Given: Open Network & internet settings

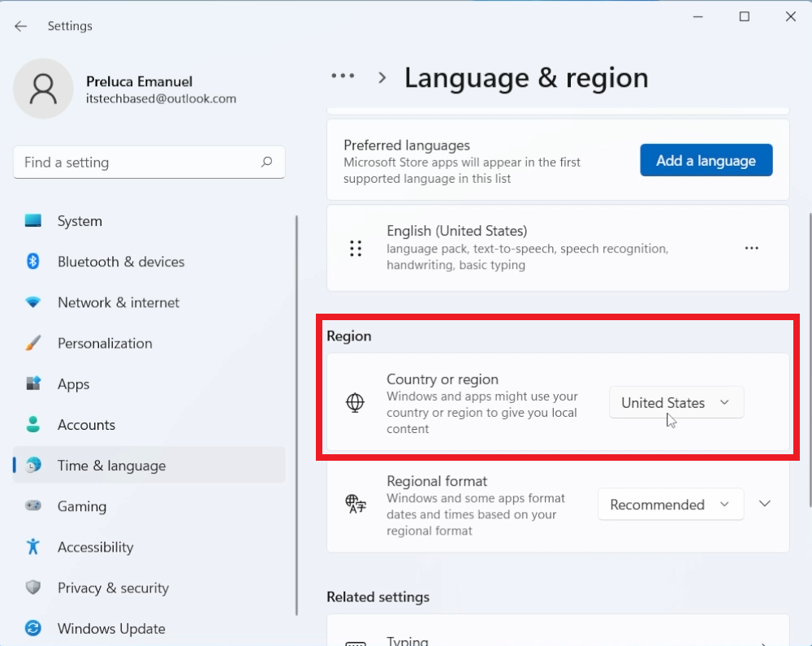Looking at the screenshot, I should [x=118, y=302].
